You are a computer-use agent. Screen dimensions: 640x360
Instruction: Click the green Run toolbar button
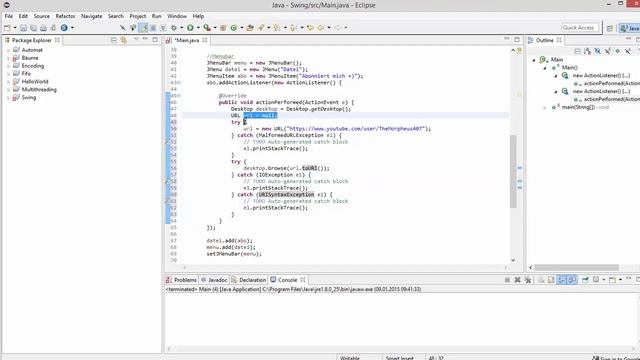pyautogui.click(x=190, y=28)
